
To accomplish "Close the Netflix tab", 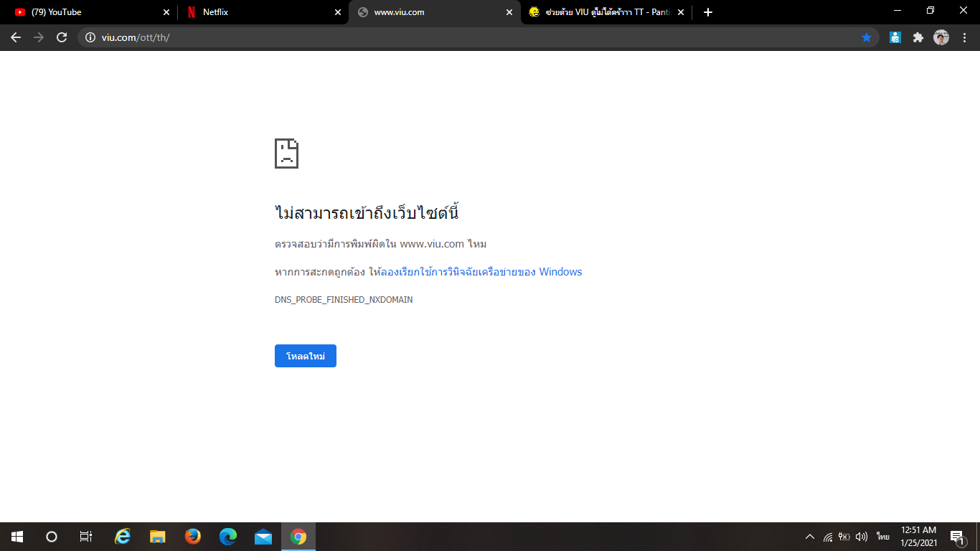I will (338, 12).
